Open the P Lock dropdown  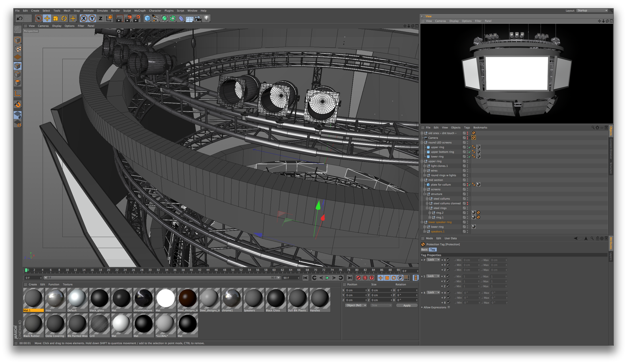[433, 260]
